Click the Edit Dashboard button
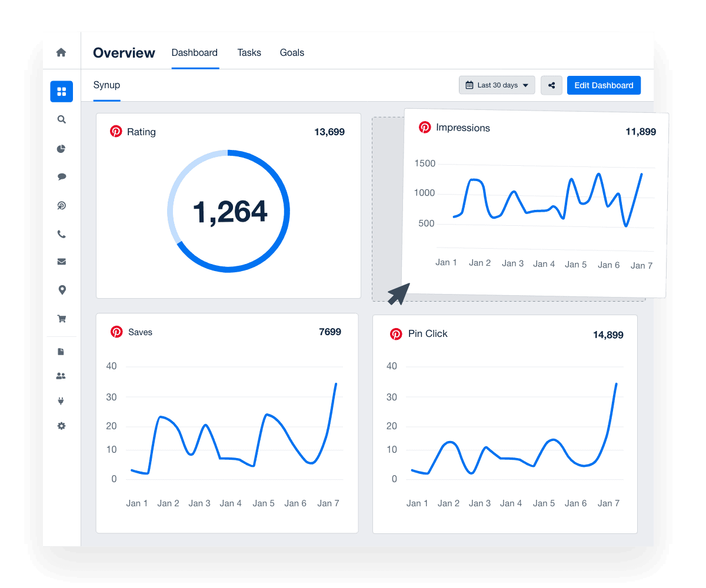Screen dimensions: 706x588 [604, 85]
